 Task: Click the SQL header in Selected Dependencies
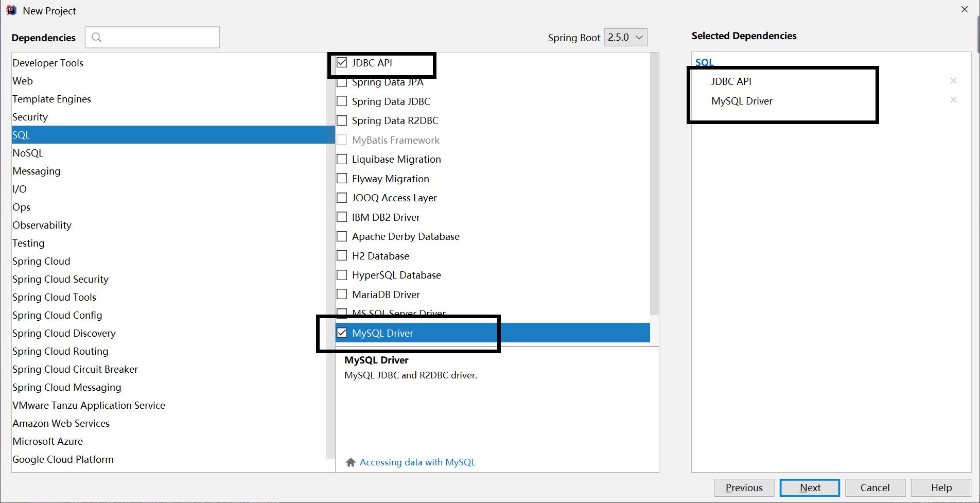tap(704, 62)
